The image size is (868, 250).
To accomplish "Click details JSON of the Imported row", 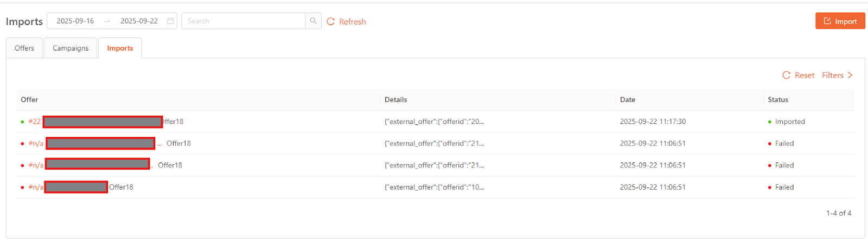I will tap(434, 122).
